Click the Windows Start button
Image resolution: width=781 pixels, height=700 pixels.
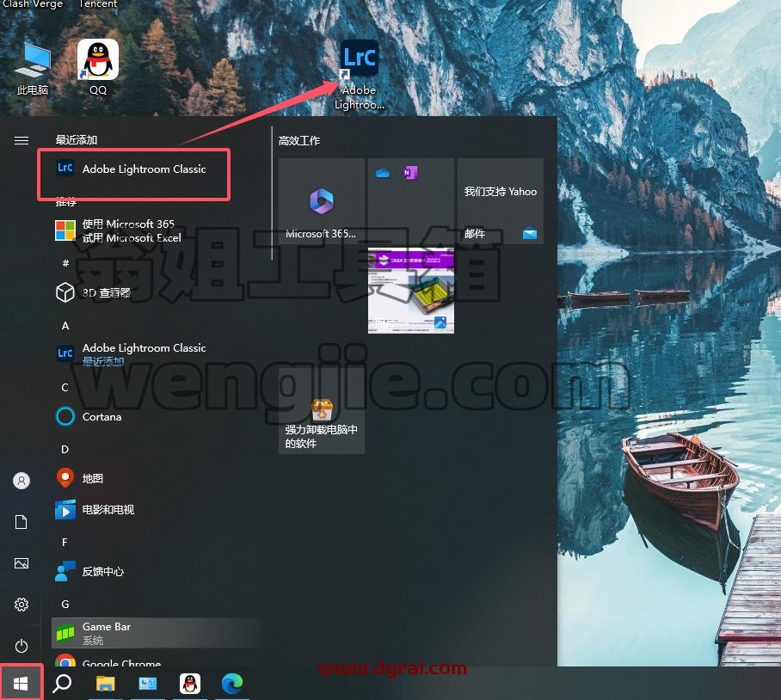21,684
